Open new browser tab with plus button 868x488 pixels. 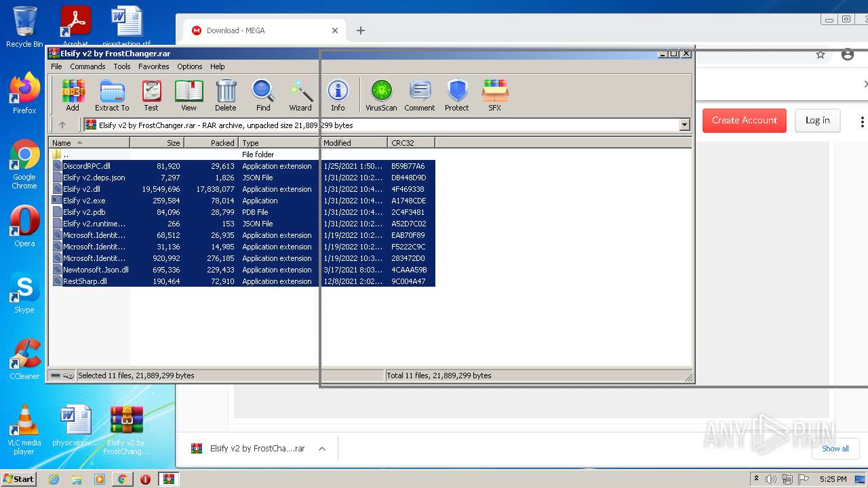(361, 30)
